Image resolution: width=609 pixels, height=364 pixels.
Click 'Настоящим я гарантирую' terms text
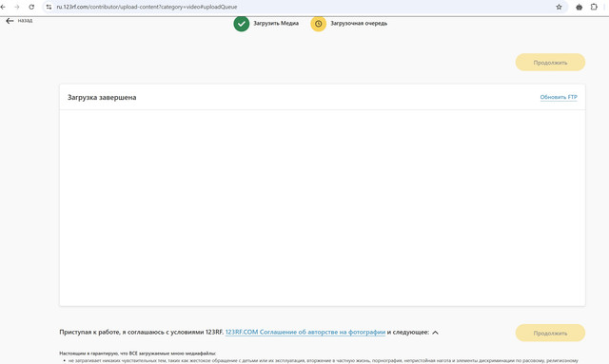coord(137,354)
